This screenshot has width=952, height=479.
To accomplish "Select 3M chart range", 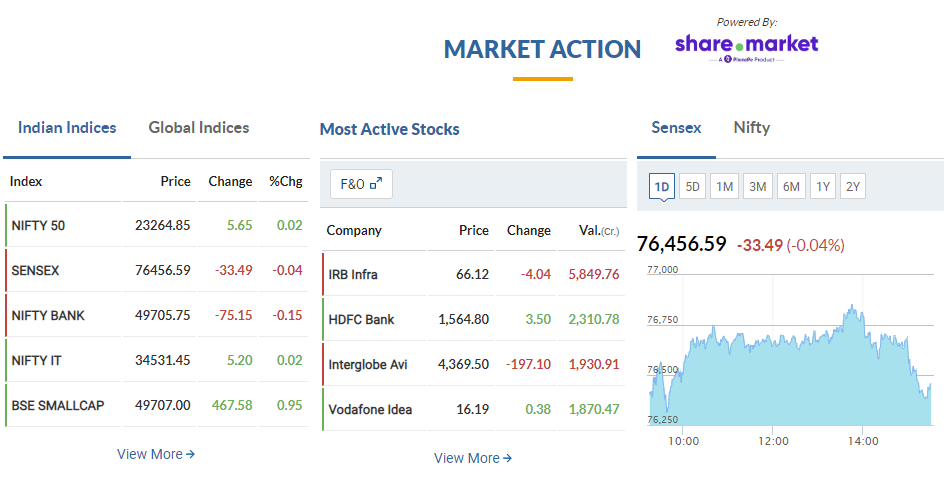I will 757,186.
